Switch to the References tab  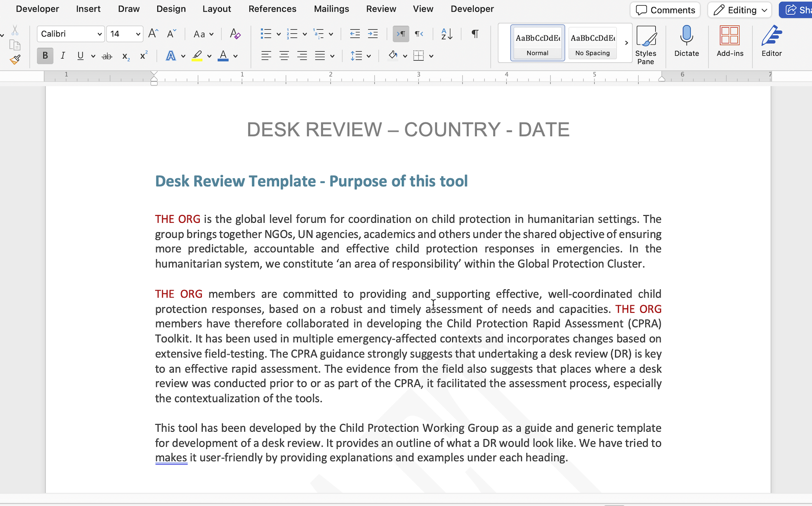click(272, 9)
